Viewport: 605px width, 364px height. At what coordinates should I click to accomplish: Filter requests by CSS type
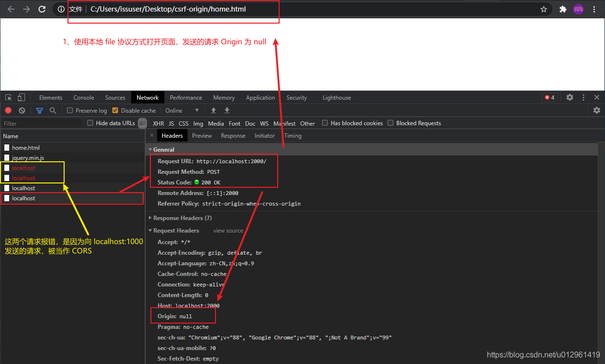(184, 123)
